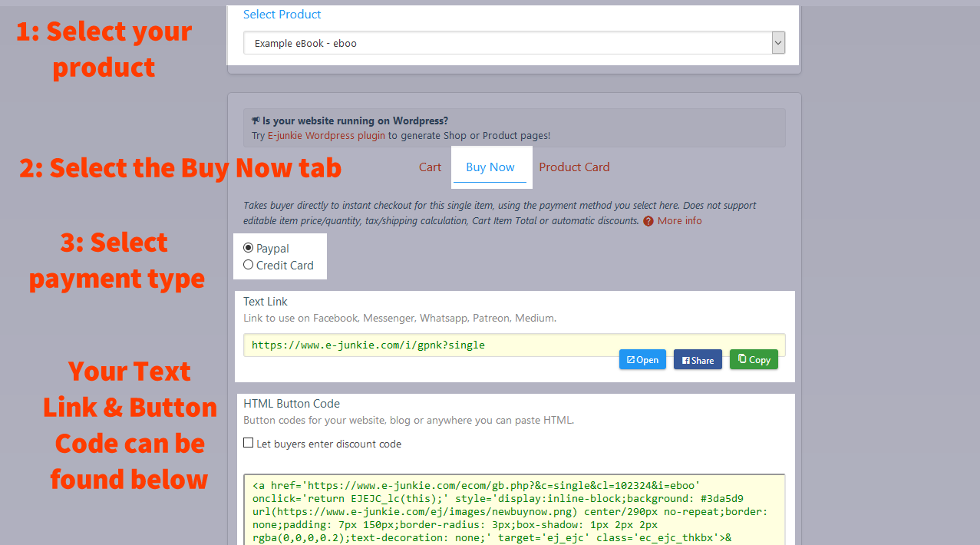Screen dimensions: 980x545
Task: Switch to the Cart tab
Action: [430, 167]
